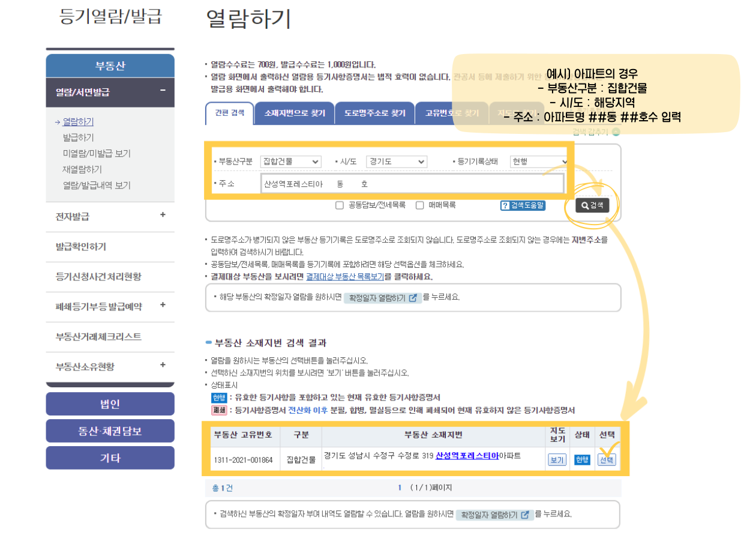Switch to the 고유번호로 찾기 tab

coord(452,113)
